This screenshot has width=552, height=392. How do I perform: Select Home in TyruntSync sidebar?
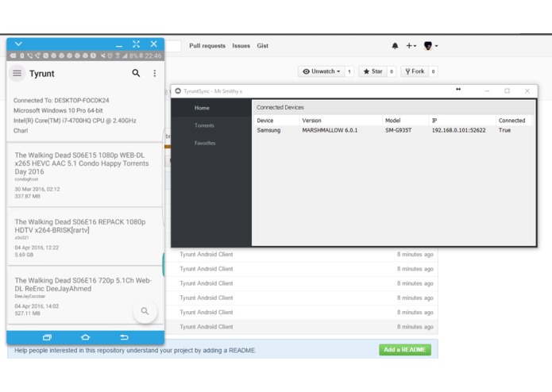pos(211,108)
